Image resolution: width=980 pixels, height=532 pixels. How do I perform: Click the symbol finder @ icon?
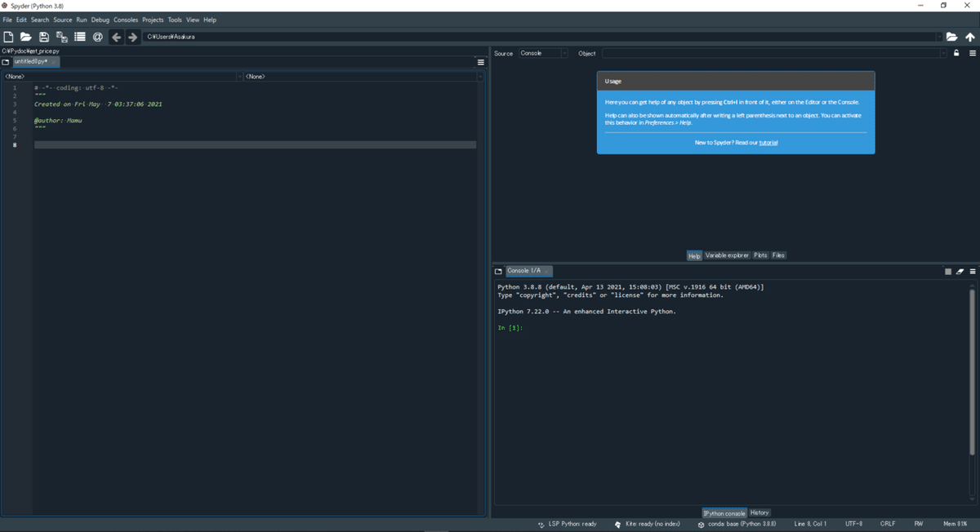tap(98, 37)
